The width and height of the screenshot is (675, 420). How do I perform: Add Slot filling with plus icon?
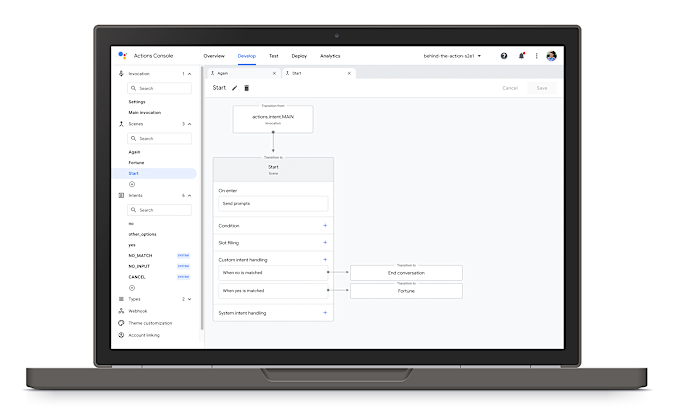click(325, 243)
